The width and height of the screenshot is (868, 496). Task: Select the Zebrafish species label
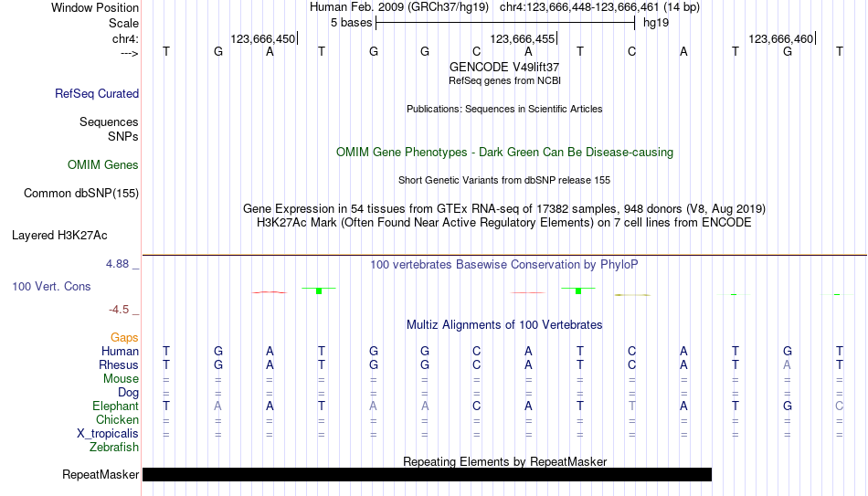pos(114,448)
